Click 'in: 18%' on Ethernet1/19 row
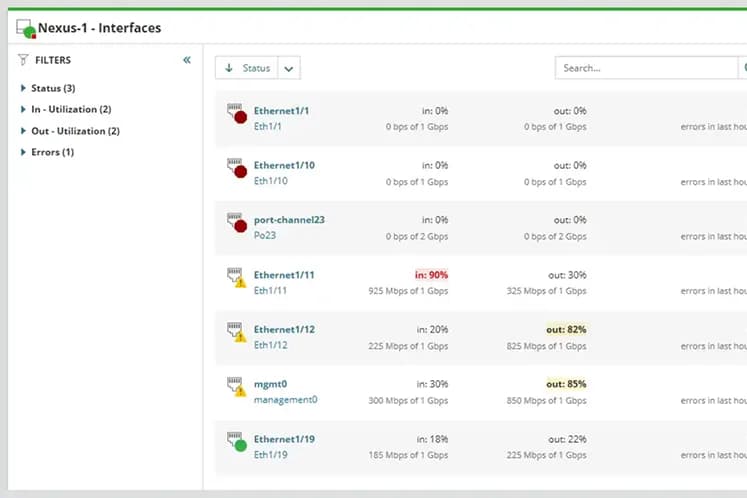 (432, 439)
